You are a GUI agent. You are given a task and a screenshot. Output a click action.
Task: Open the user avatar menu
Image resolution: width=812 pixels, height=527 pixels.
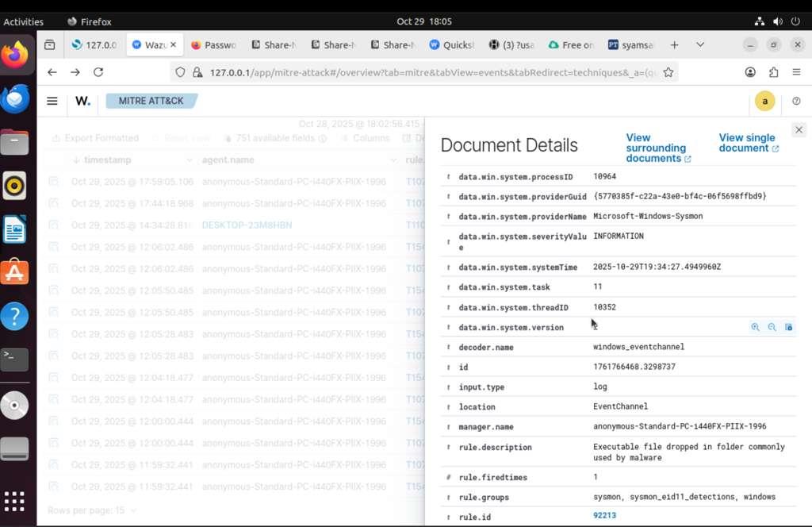click(x=764, y=101)
